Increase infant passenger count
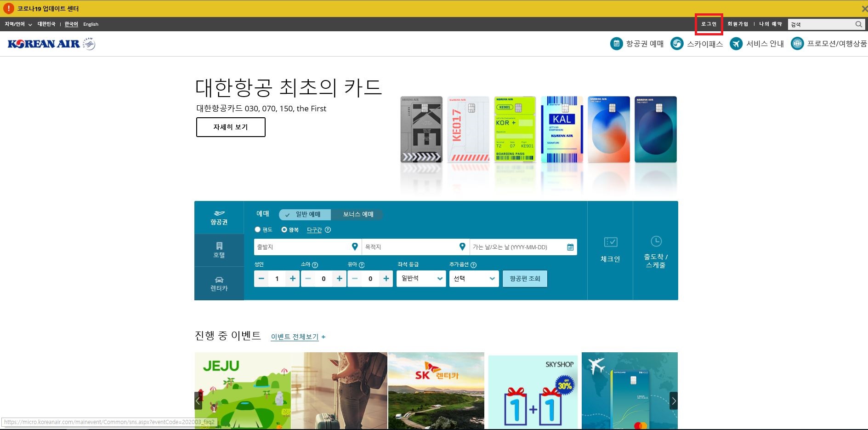This screenshot has height=430, width=868. coord(386,279)
